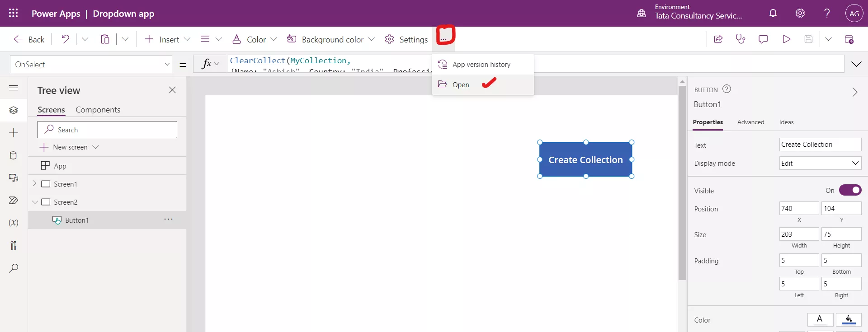
Task: Open the Undo dropdown arrow
Action: point(85,39)
